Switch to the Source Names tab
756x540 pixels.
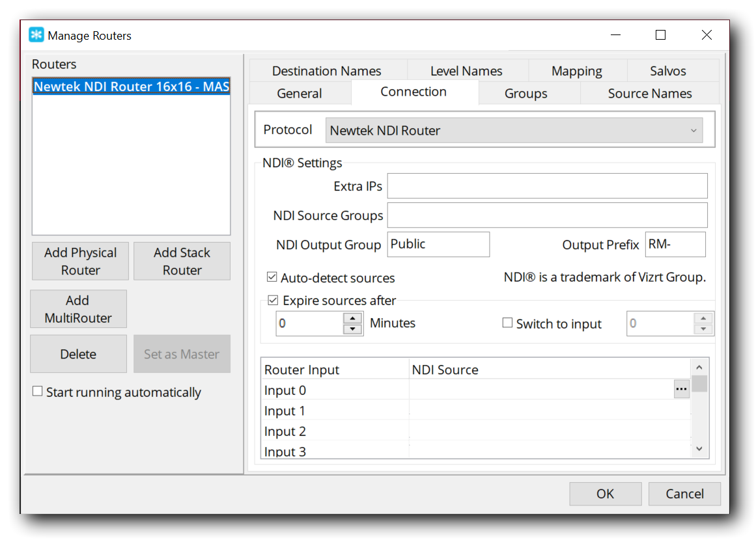(x=650, y=93)
